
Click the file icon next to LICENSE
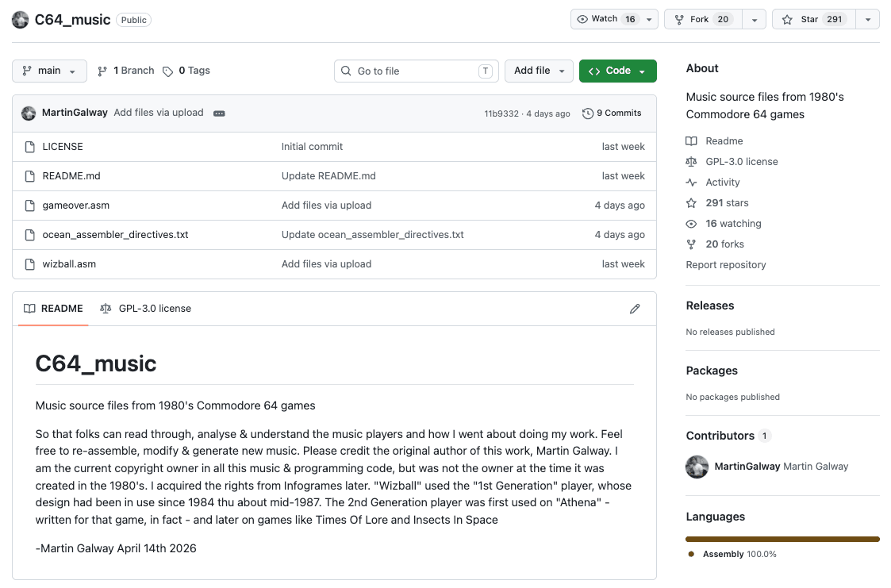click(x=30, y=147)
